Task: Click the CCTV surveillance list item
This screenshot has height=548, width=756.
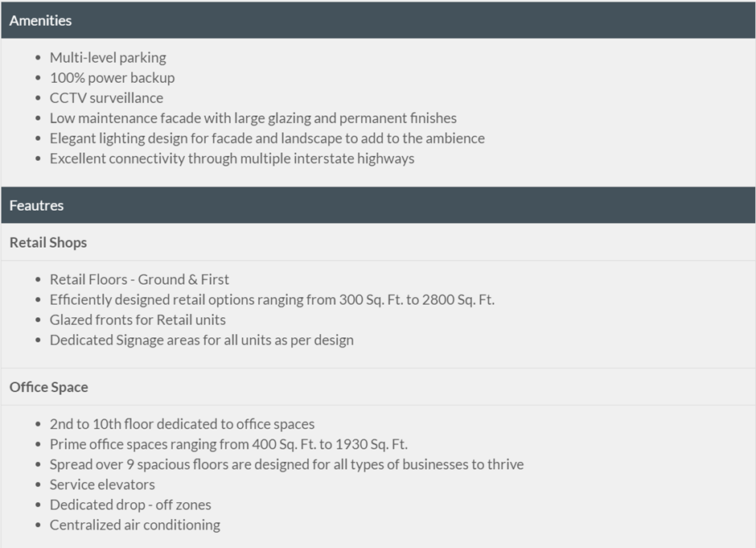Action: click(106, 98)
